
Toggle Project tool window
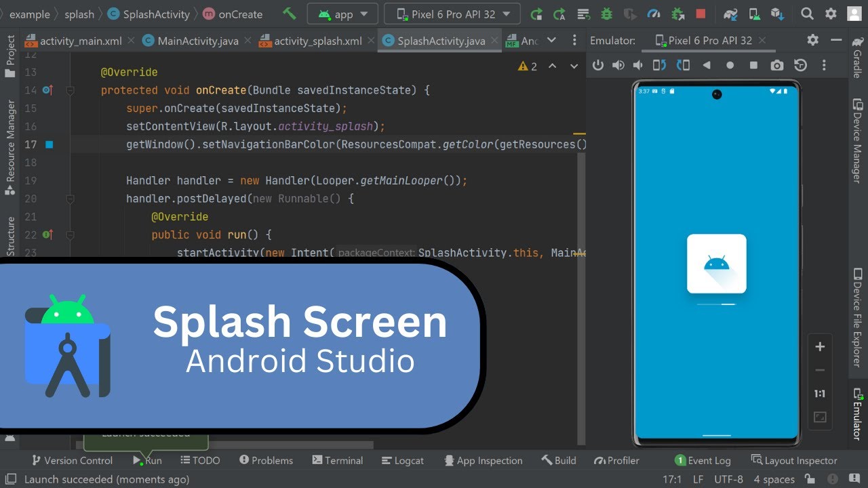10,56
